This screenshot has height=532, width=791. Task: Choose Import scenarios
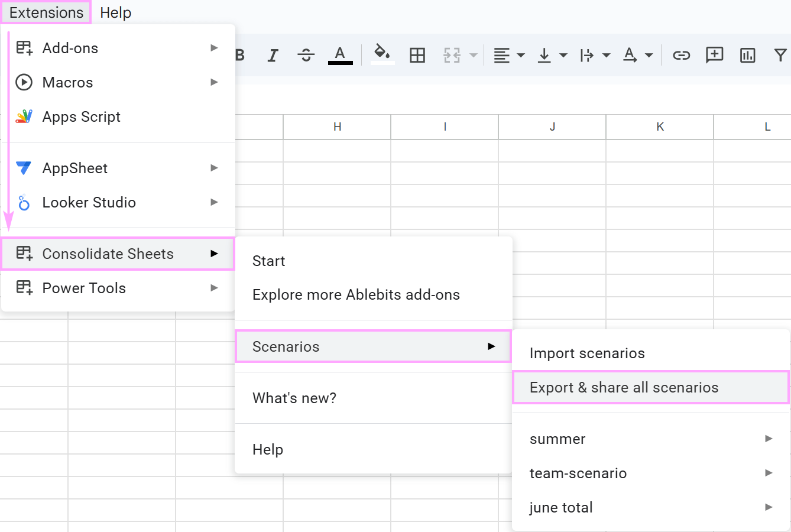tap(651, 353)
